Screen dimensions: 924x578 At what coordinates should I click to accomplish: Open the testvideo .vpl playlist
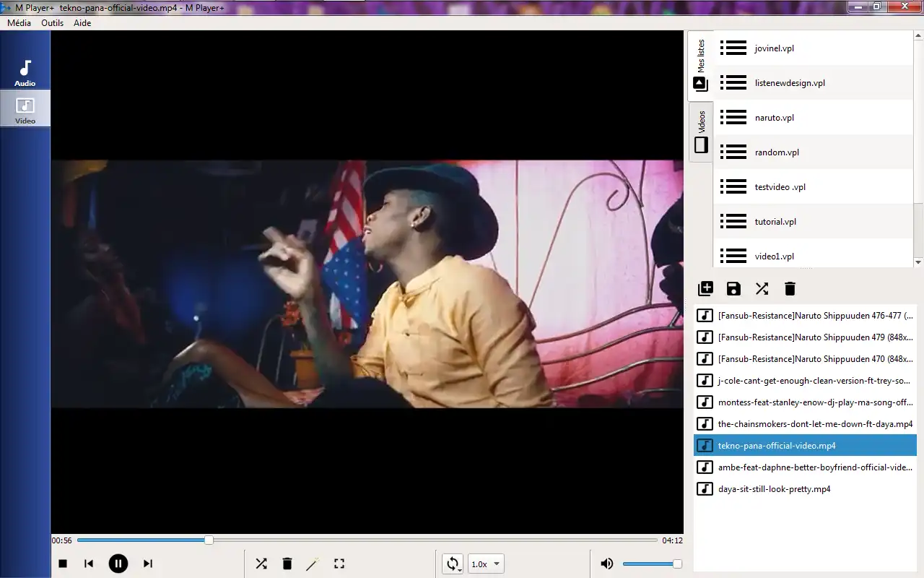814,187
